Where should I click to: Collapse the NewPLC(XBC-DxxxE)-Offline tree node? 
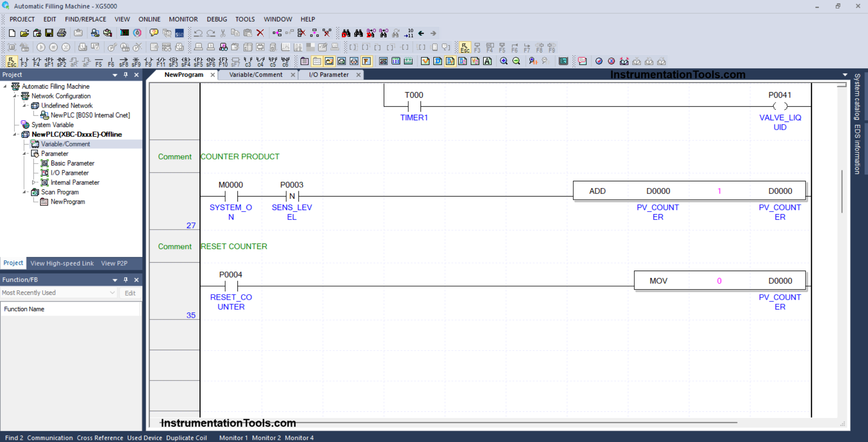14,134
